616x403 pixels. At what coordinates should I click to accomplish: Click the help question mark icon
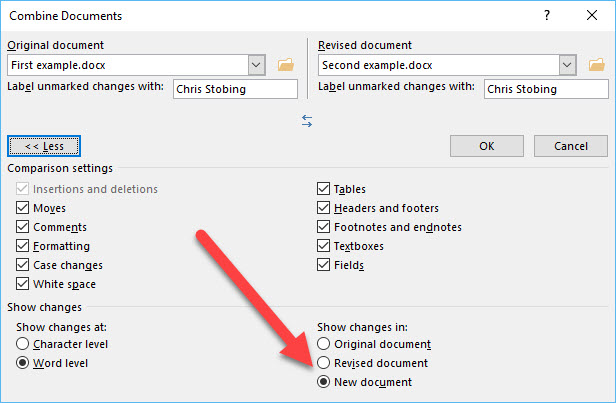547,17
